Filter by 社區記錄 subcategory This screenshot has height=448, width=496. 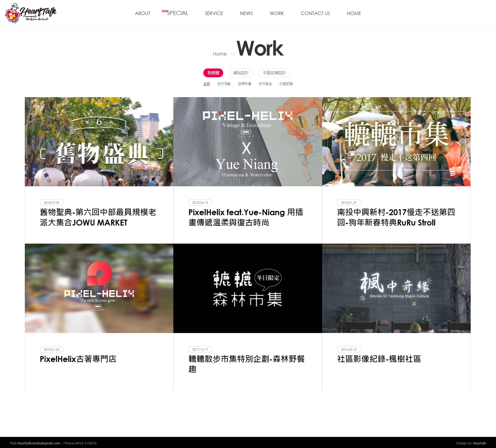click(x=286, y=84)
